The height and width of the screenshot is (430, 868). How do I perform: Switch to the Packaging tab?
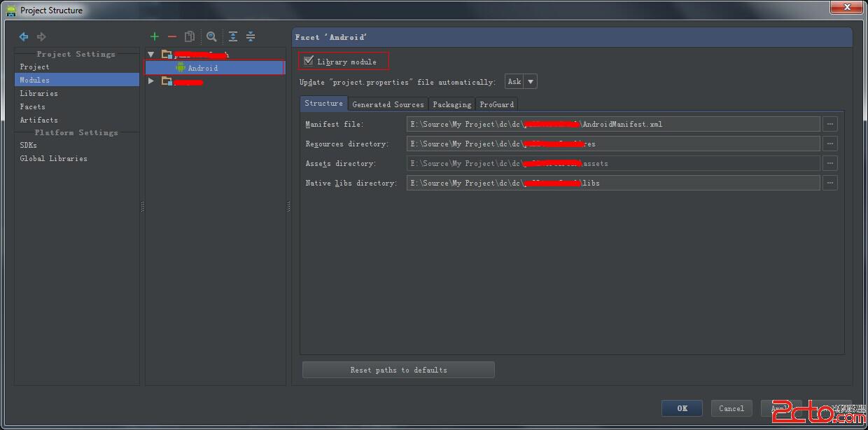[451, 104]
